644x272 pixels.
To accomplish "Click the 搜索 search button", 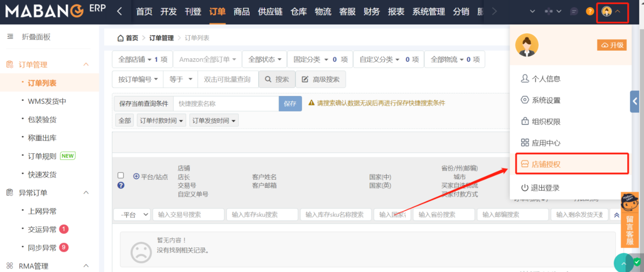I will pos(277,79).
